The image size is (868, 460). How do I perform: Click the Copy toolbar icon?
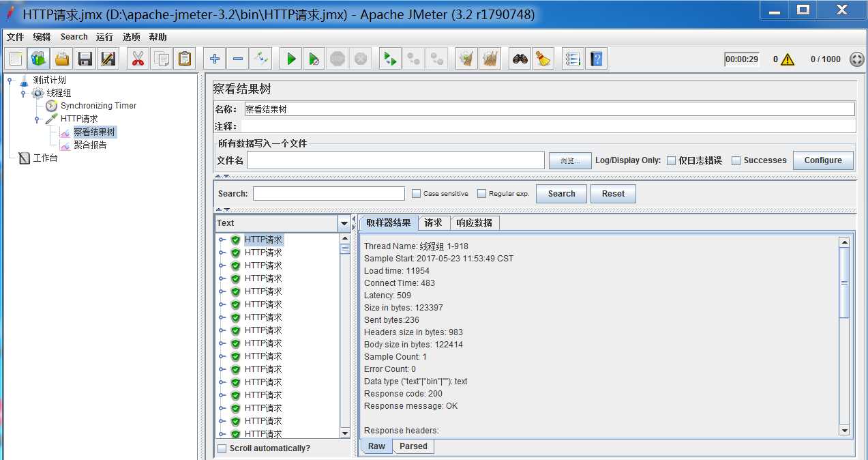click(162, 59)
